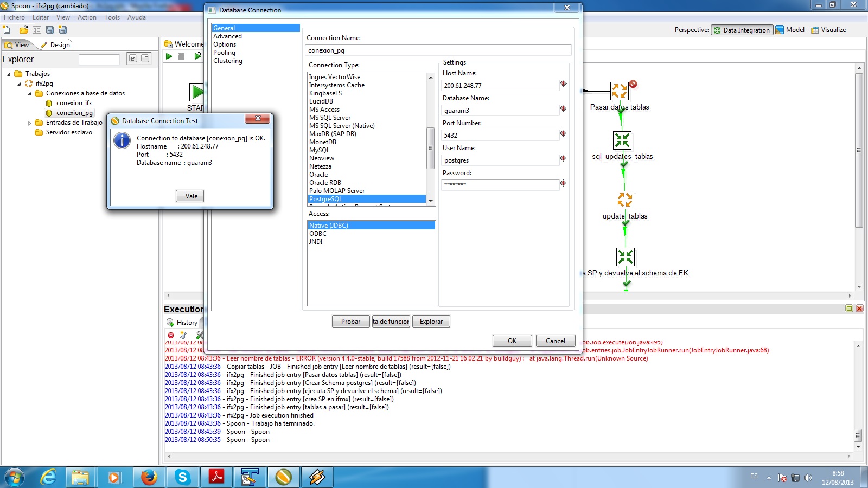868x488 pixels.
Task: Select the update_tablas job entry icon
Action: [625, 200]
